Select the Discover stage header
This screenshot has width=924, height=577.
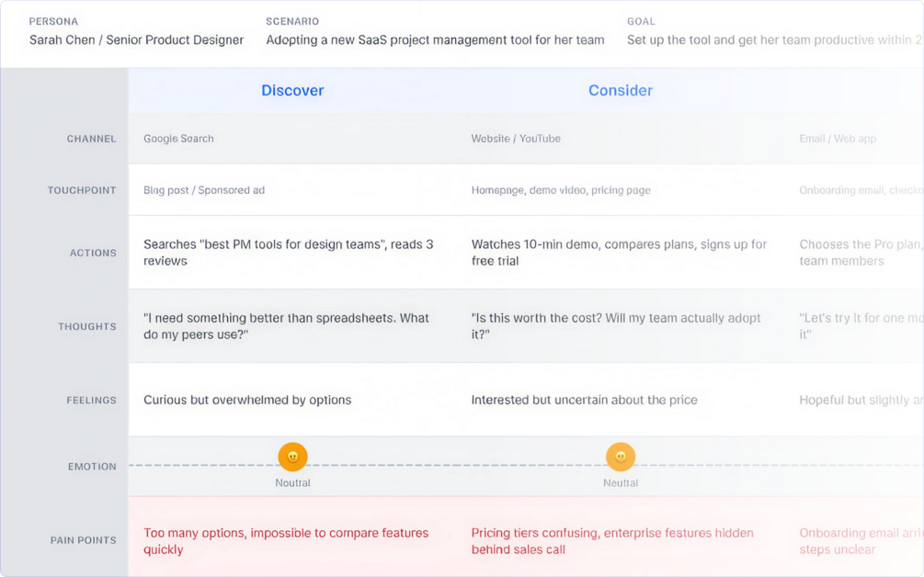[x=292, y=90]
